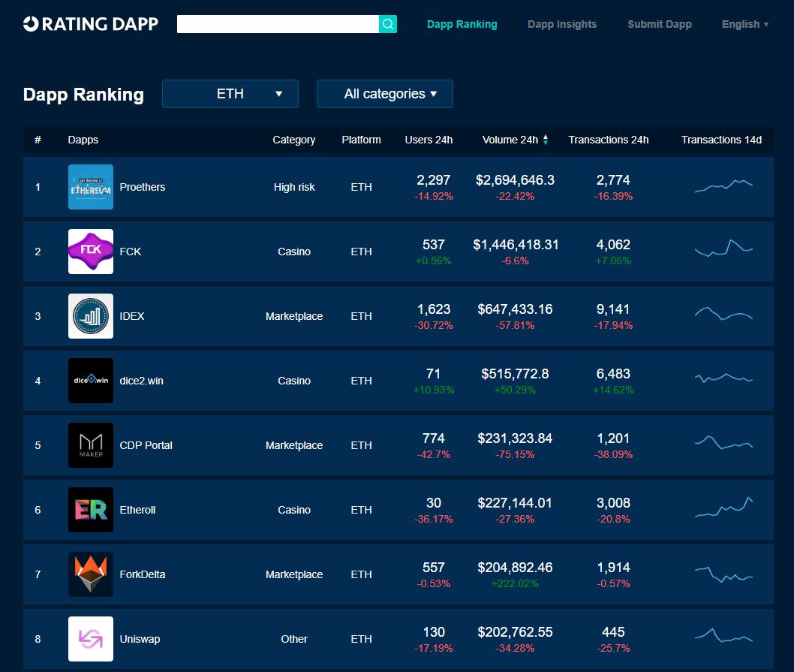
Task: Click the Dapps column header
Action: [83, 140]
